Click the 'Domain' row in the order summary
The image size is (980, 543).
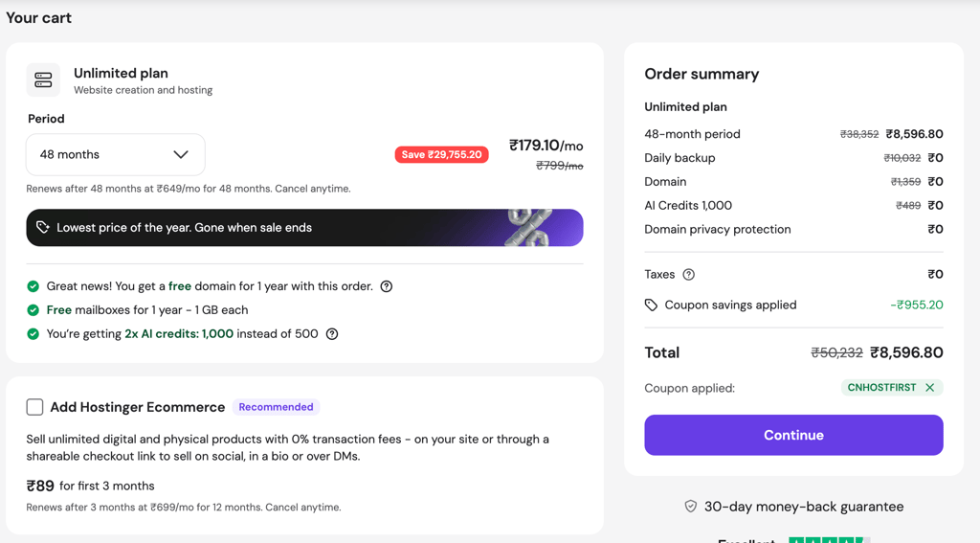(x=793, y=182)
